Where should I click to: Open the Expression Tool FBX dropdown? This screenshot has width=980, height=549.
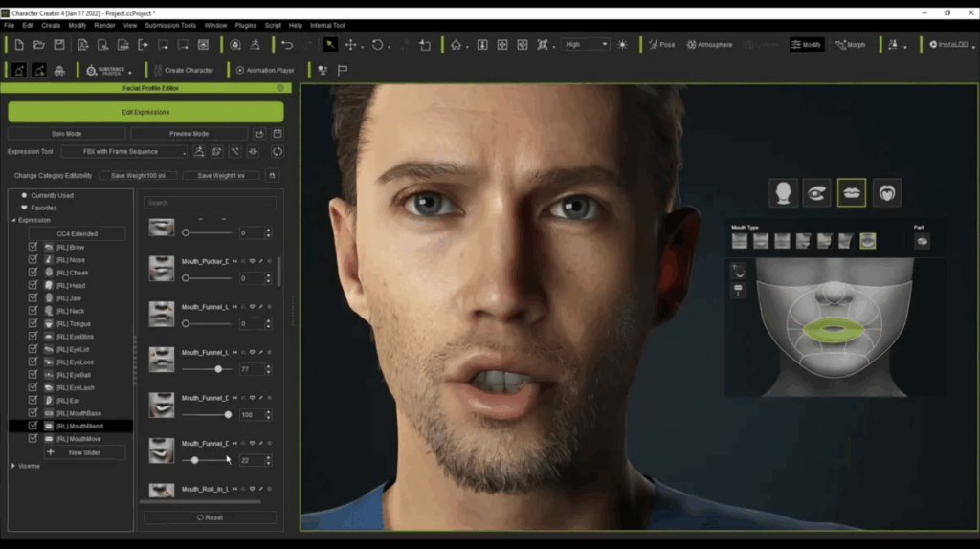pyautogui.click(x=124, y=152)
